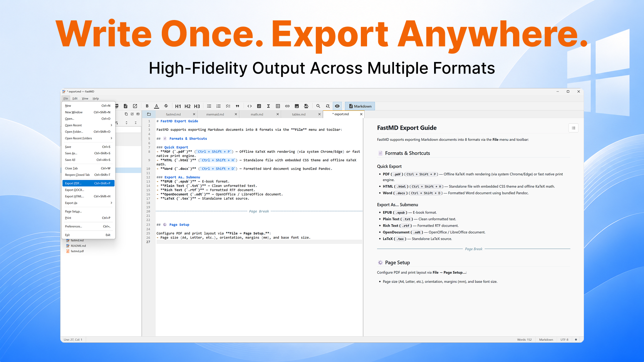Viewport: 644px width, 362px height.
Task: Close the export.md tab
Action: point(361,114)
